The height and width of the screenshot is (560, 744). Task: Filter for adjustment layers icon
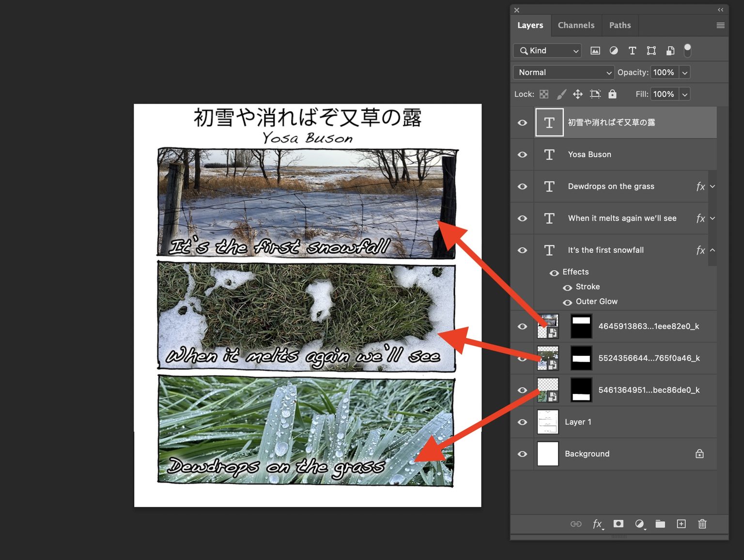coord(614,50)
